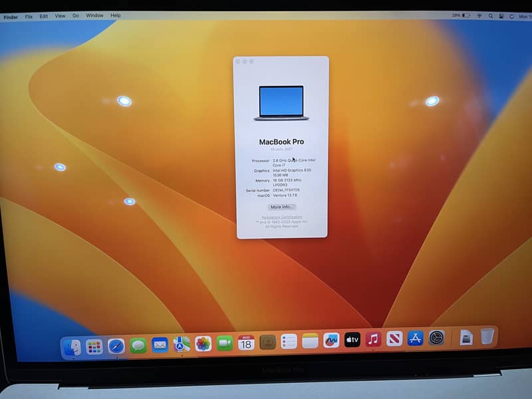
Task: Open the File menu
Action: pos(29,17)
